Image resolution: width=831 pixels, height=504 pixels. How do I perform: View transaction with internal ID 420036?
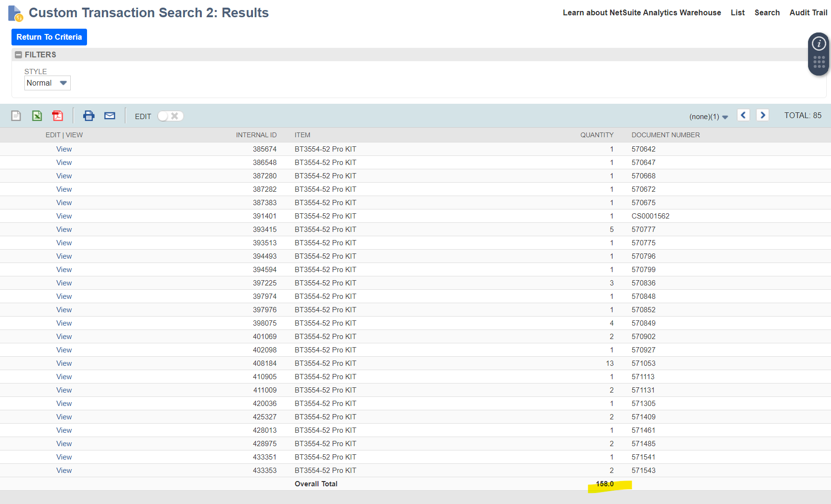coord(64,404)
